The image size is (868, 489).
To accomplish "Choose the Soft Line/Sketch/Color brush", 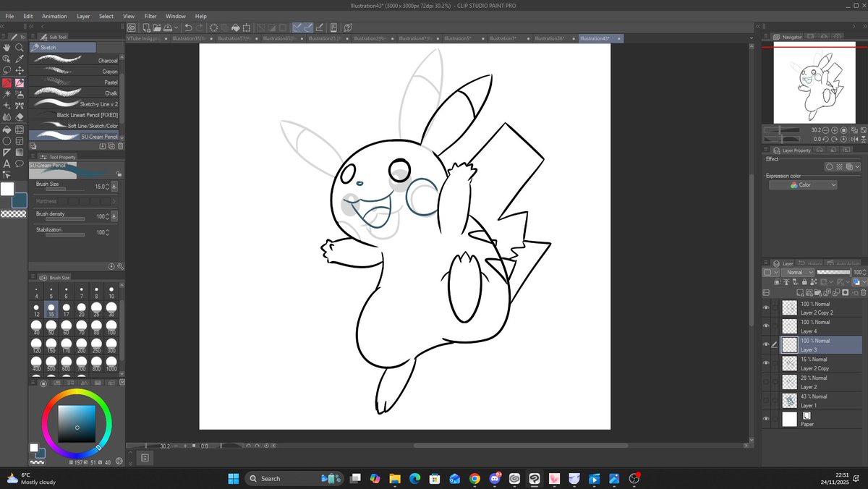I will (x=75, y=126).
